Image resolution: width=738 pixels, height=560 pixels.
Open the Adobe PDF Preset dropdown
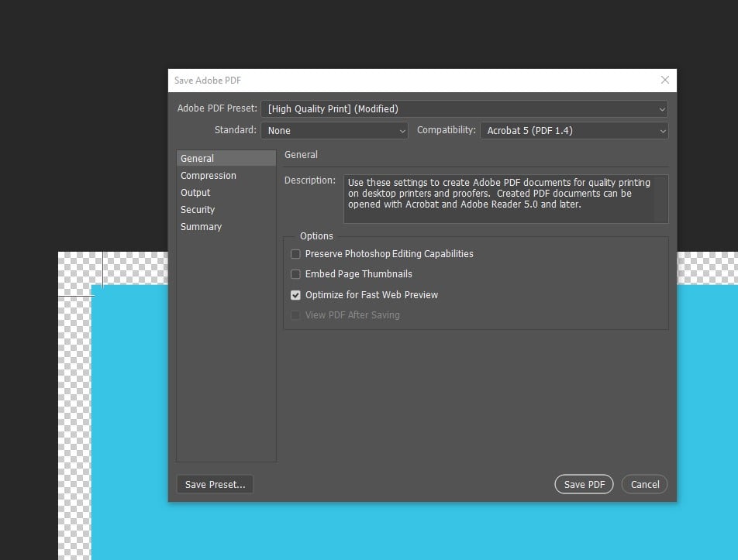[464, 109]
